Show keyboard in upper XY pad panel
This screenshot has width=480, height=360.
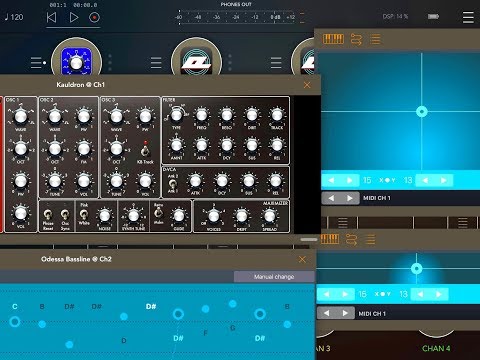click(x=333, y=39)
